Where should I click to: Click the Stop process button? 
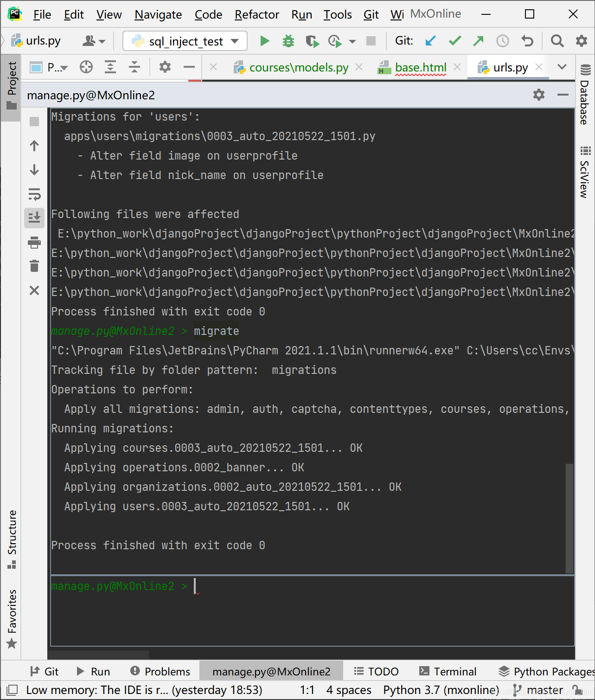tap(371, 41)
